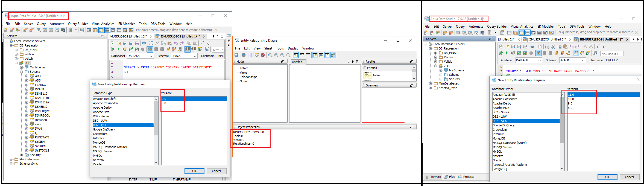Select IBMUSER schema in 18.0.2 server tree
Screen dimensions: 644x186
pyautogui.click(x=41, y=120)
